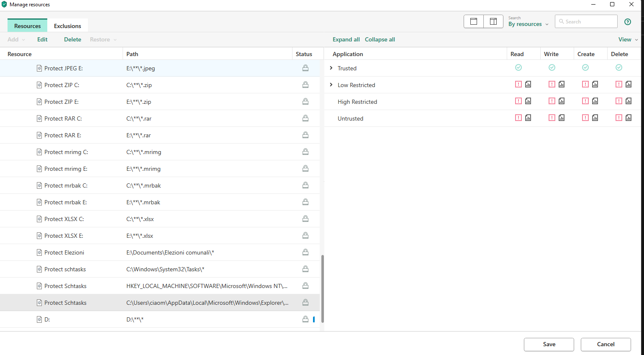Switch to single-pane layout view icon
This screenshot has width=644, height=355.
pyautogui.click(x=474, y=21)
